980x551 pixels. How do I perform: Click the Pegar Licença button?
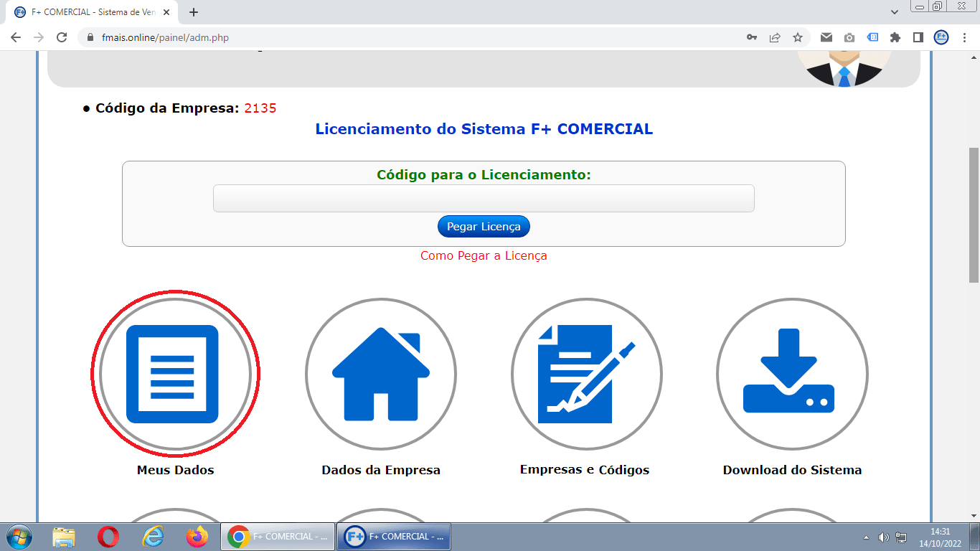tap(484, 227)
